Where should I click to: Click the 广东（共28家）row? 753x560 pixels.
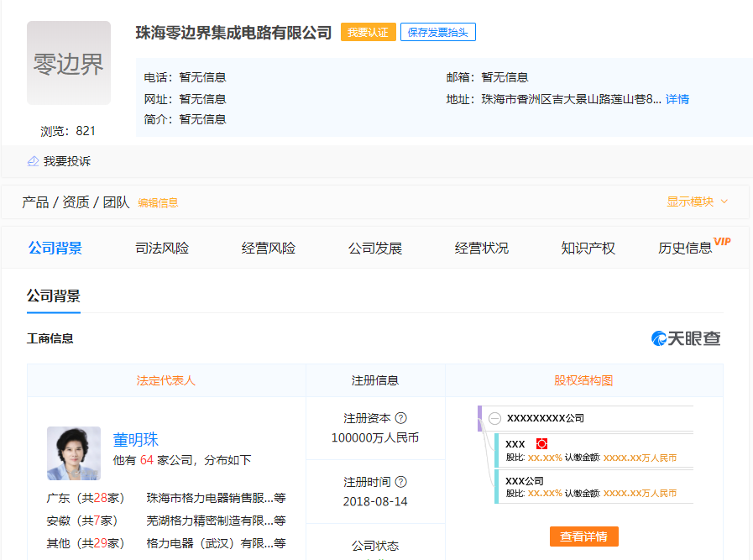86,498
